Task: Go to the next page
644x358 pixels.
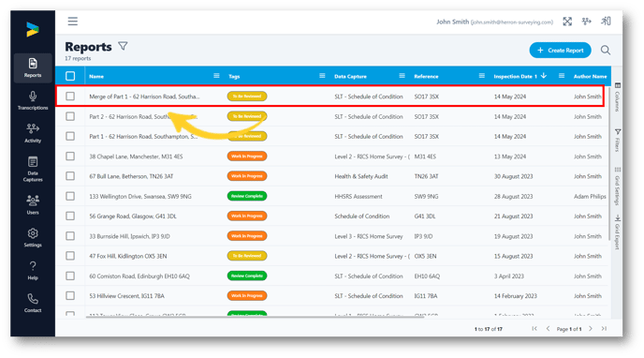Action: 591,328
